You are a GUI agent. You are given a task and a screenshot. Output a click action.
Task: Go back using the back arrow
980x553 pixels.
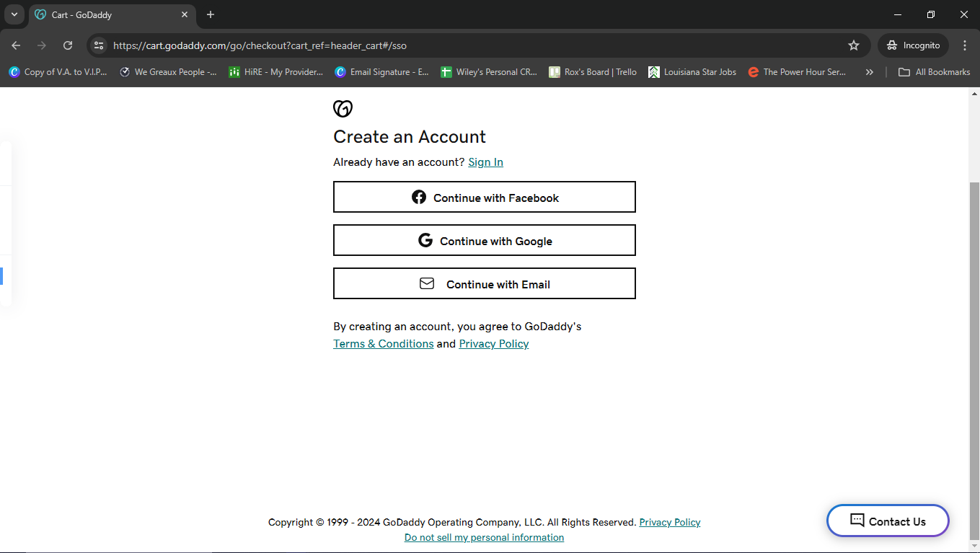(x=15, y=45)
